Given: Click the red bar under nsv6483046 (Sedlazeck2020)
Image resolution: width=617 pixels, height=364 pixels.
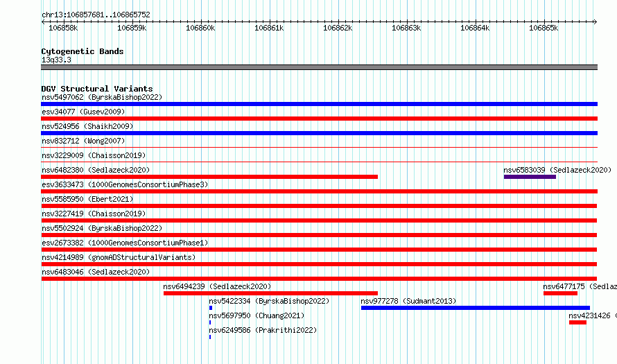Looking at the screenshot, I should coord(319,279).
